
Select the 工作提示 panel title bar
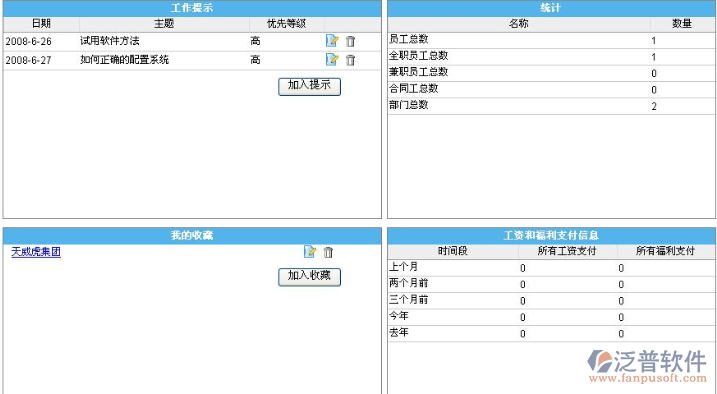192,8
